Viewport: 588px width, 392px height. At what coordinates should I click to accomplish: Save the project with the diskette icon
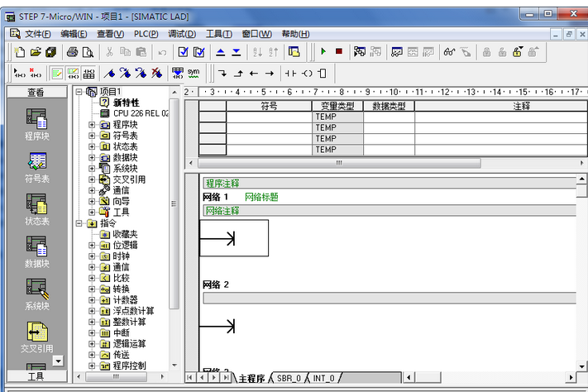51,52
